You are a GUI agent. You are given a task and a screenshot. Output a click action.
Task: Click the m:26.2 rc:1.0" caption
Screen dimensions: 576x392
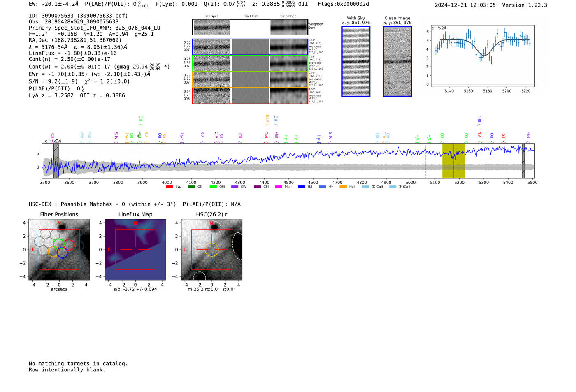point(211,289)
